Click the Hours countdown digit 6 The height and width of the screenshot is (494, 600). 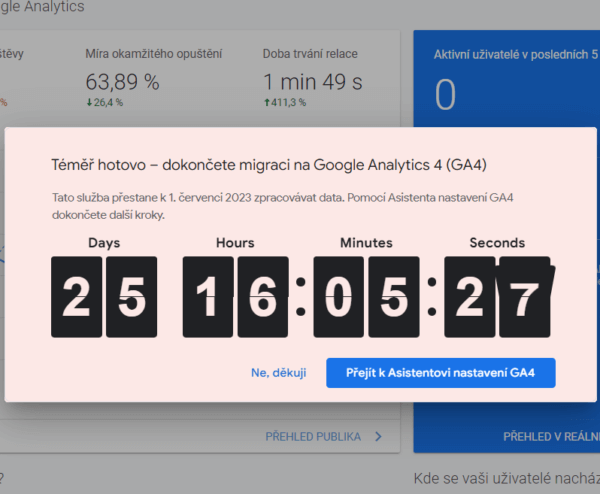(262, 296)
